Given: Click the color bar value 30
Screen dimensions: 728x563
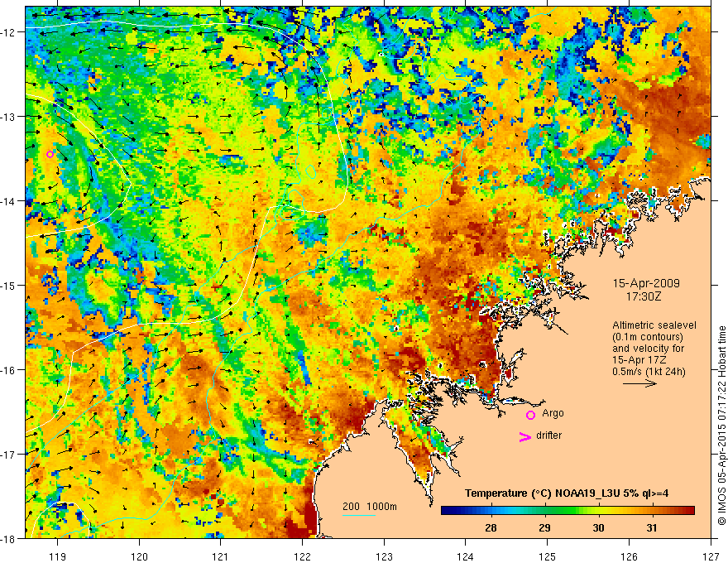Looking at the screenshot, I should tap(598, 527).
